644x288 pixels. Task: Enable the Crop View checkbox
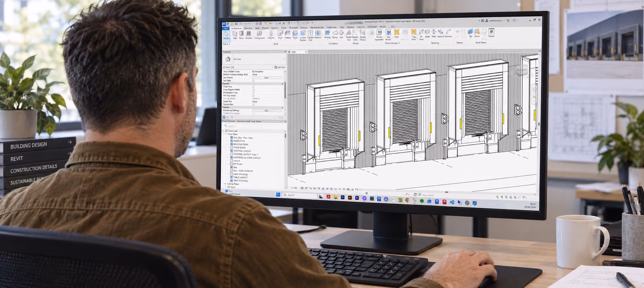(x=254, y=87)
